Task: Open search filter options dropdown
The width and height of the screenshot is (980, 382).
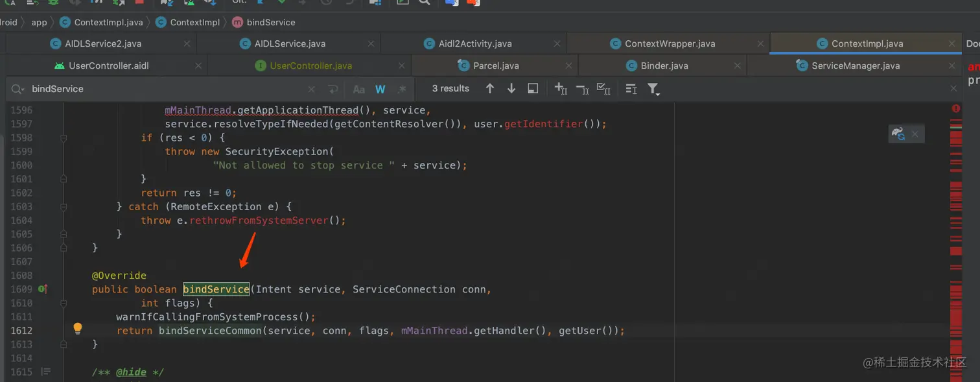Action: pyautogui.click(x=653, y=90)
